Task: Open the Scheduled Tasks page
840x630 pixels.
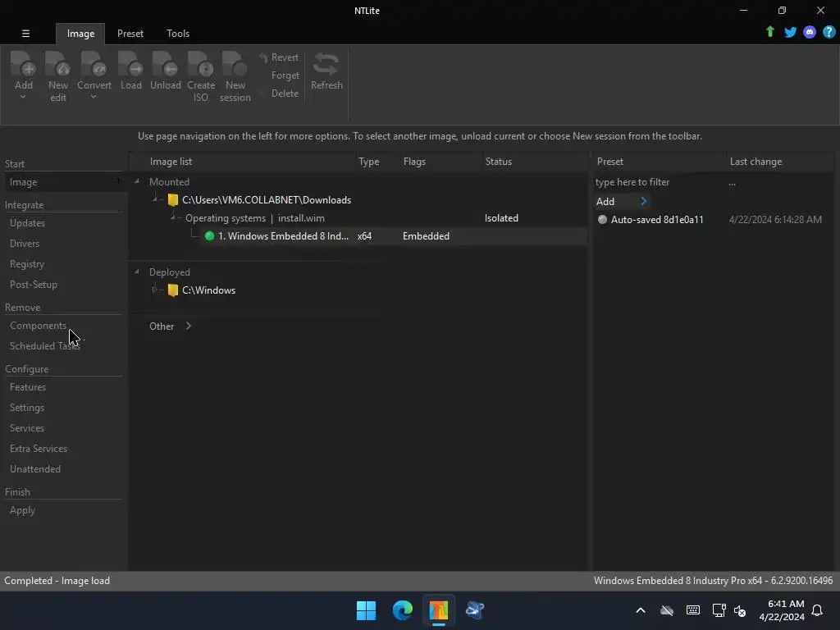Action: [45, 346]
